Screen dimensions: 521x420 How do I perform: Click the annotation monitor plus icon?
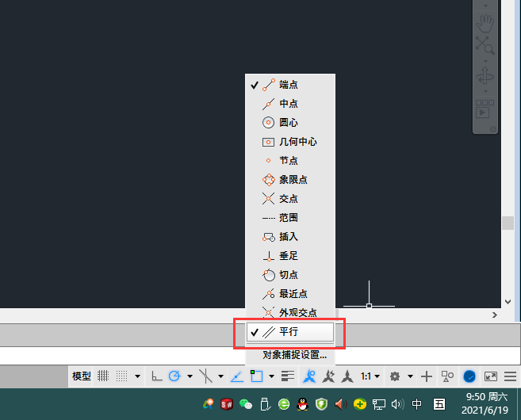pyautogui.click(x=427, y=376)
